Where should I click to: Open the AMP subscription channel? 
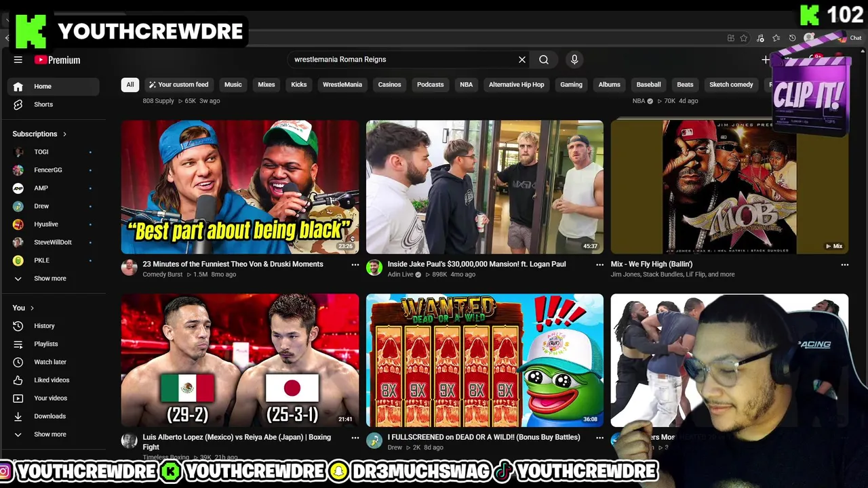click(x=54, y=188)
